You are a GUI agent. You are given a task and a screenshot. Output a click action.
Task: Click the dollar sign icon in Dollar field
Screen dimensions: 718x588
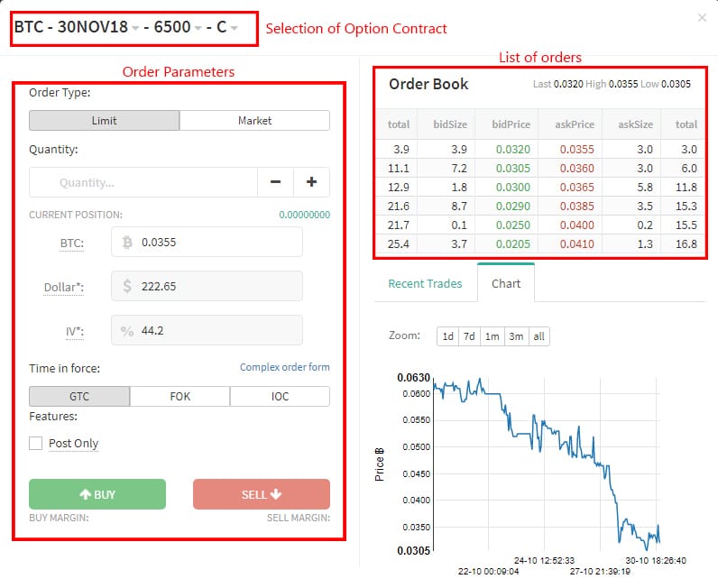click(127, 286)
